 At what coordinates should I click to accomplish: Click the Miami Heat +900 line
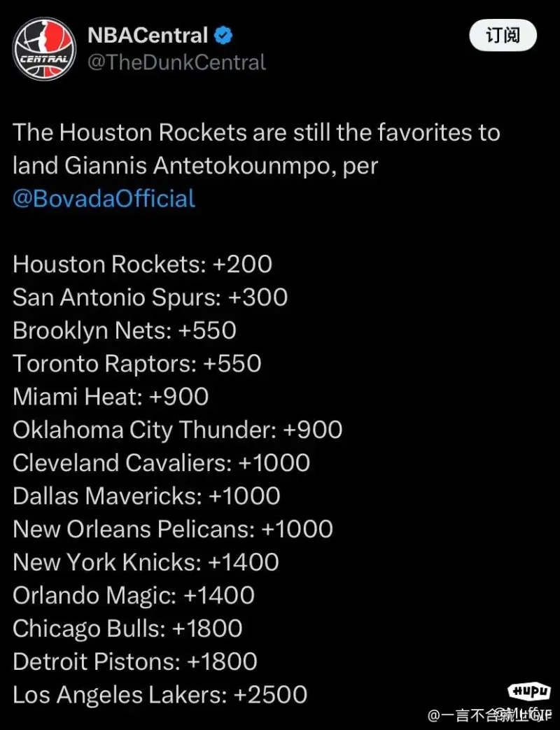point(111,397)
